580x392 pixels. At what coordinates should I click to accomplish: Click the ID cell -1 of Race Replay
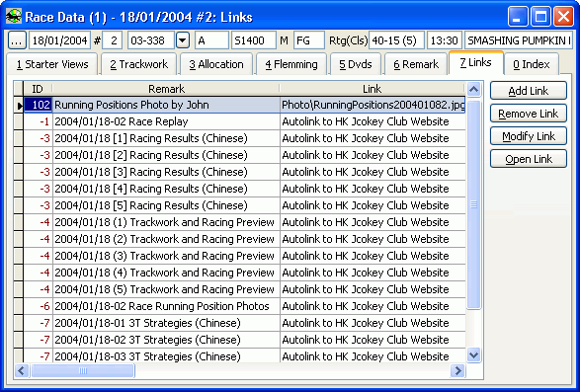click(x=39, y=121)
